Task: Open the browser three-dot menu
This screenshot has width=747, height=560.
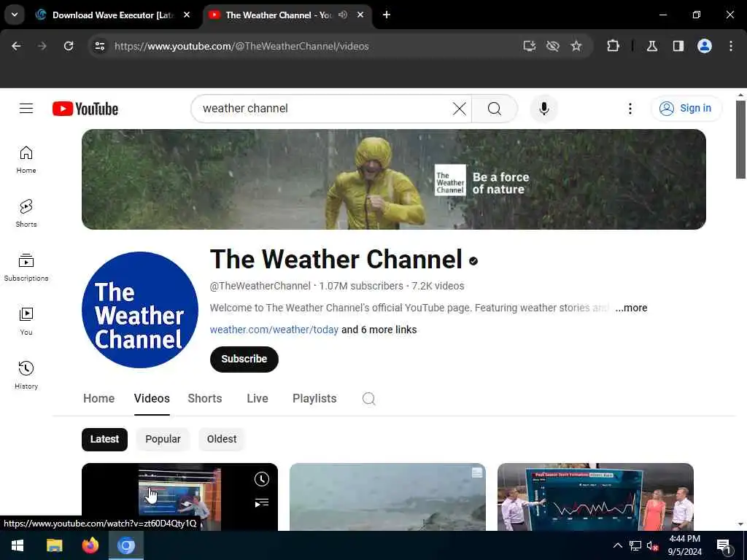Action: [x=731, y=46]
